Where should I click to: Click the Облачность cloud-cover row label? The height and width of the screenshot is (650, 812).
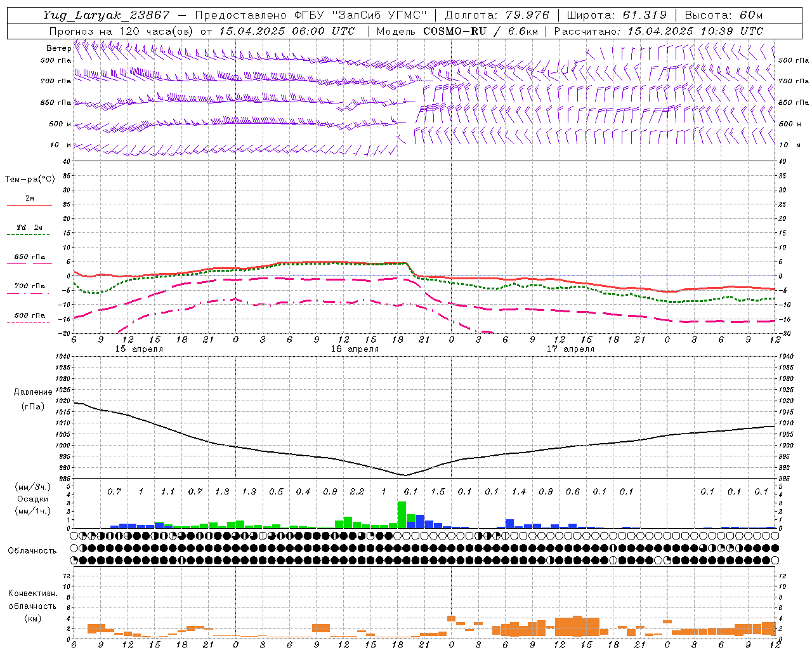32,551
